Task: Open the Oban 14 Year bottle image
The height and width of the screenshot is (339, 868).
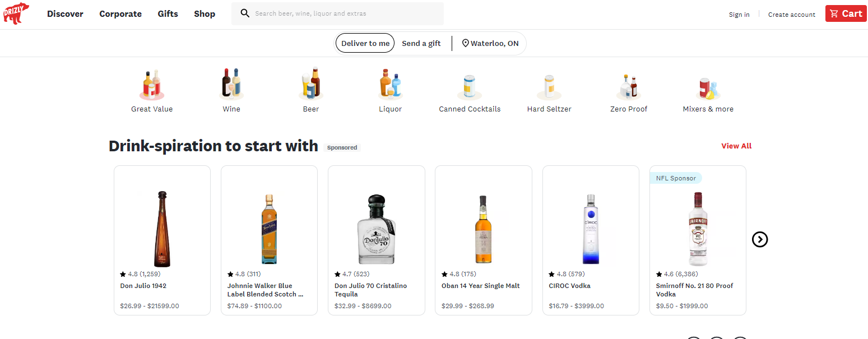Action: pos(484,229)
